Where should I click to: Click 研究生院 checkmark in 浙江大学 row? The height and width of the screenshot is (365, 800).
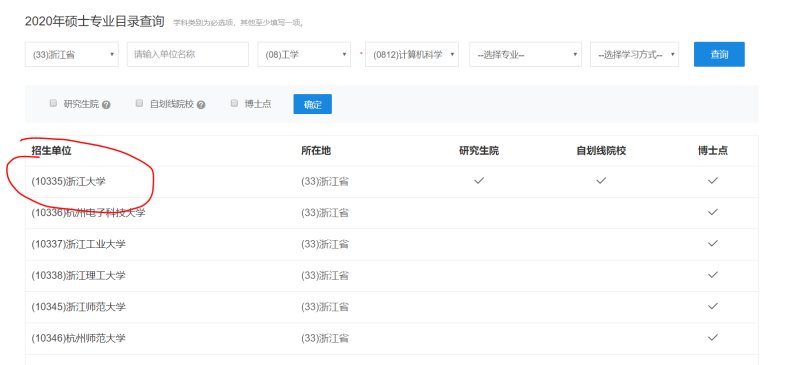479,181
